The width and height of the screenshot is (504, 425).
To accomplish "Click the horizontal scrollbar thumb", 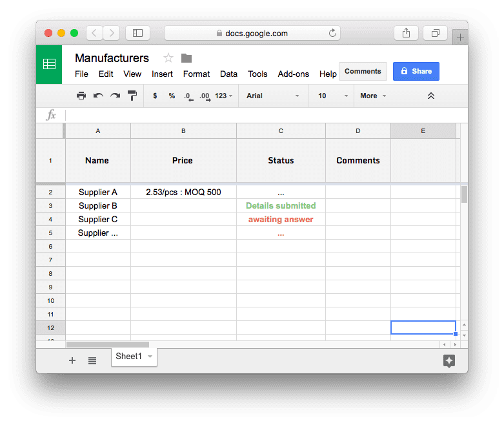I will click(108, 344).
